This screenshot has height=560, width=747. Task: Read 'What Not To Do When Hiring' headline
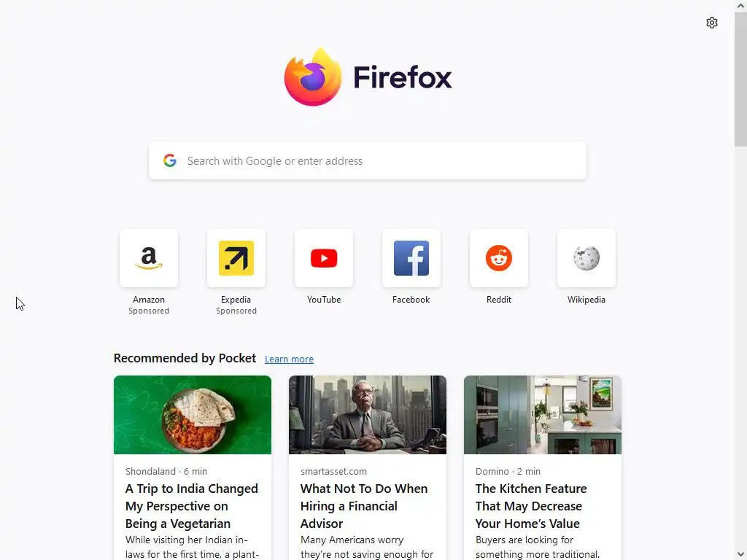coord(364,506)
